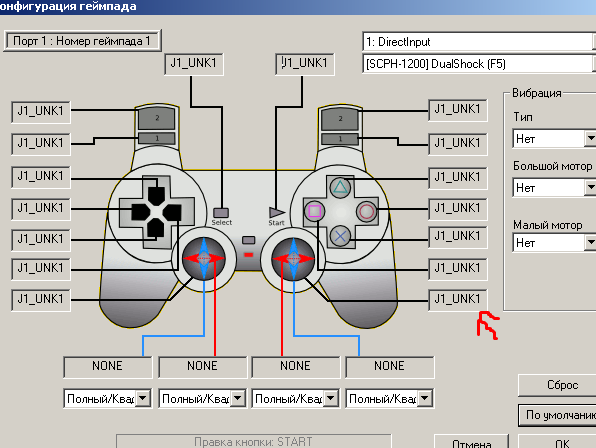Click the Отмена button
Viewport: 596px width, 448px height.
471,442
